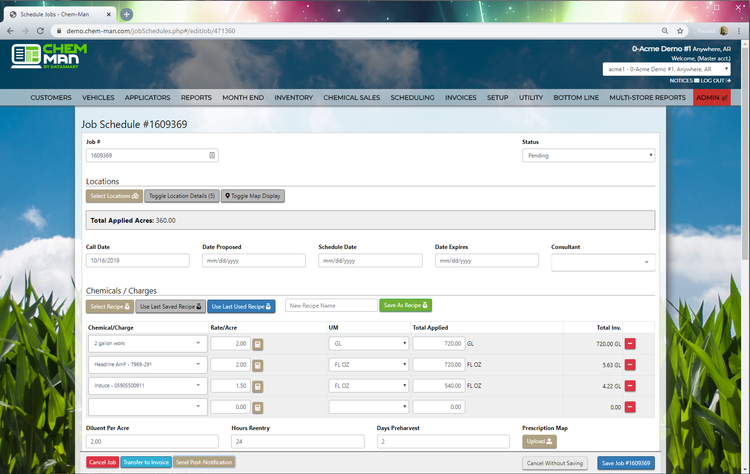
Task: Click Transfer to Invoice
Action: (146, 462)
